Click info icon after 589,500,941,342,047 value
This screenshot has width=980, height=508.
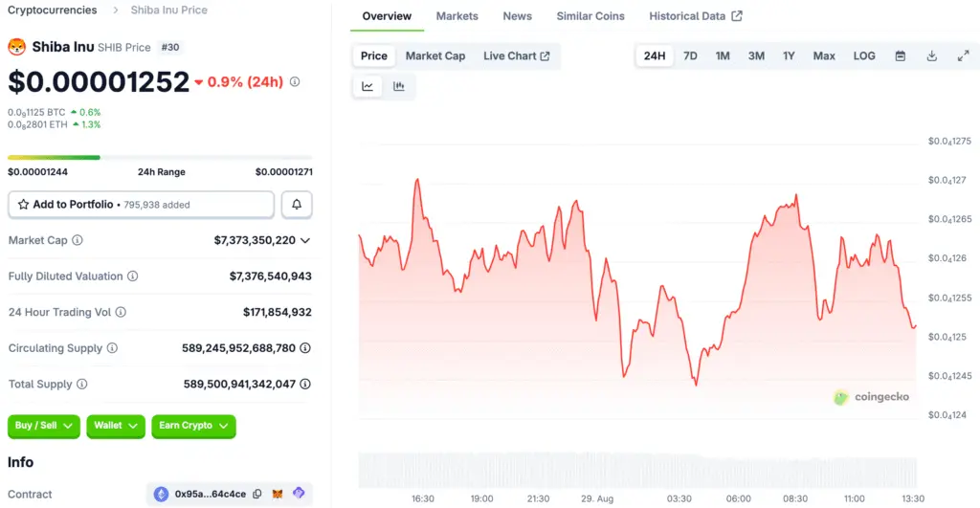[305, 384]
